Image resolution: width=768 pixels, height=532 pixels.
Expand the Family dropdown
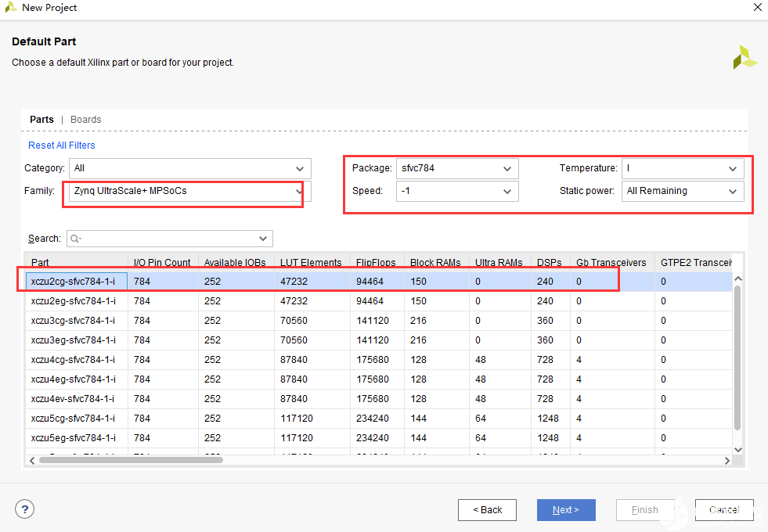(189, 191)
